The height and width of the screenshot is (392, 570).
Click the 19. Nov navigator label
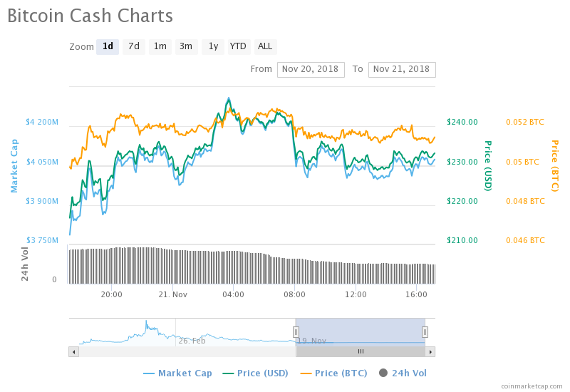pyautogui.click(x=312, y=341)
